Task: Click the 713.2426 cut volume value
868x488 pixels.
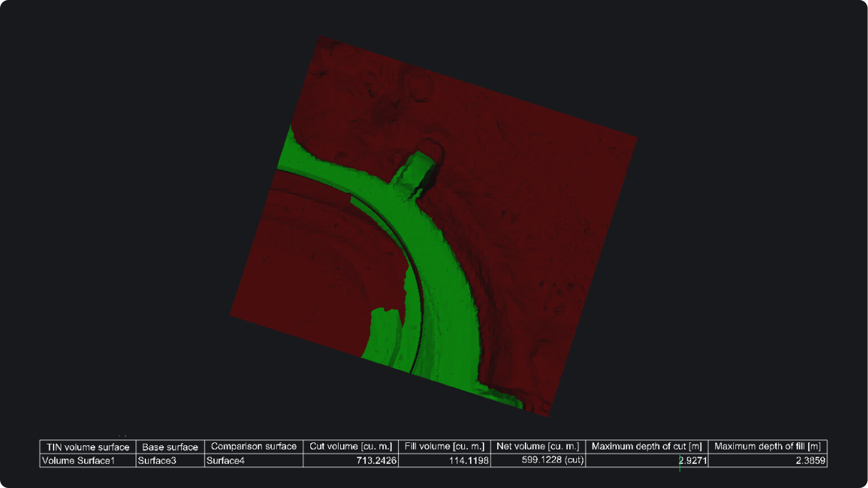Action: [374, 460]
